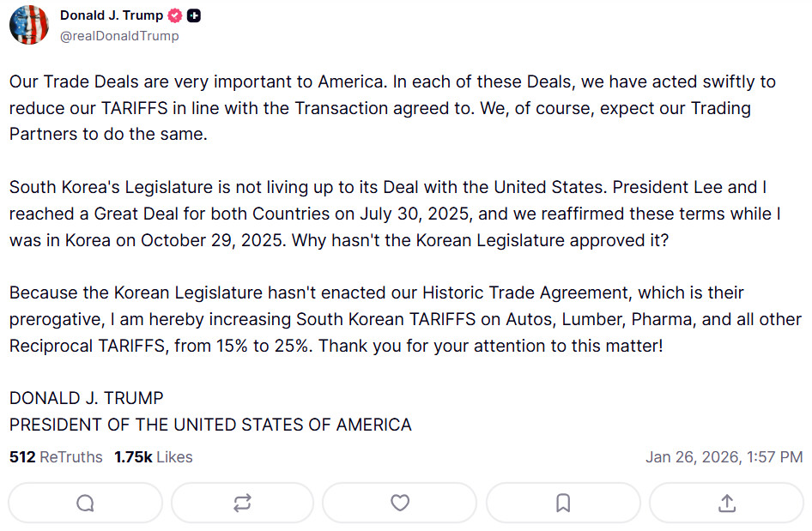Click "PRESIDENT OF THE UNITED STATES OF AMERICA"

click(x=210, y=425)
